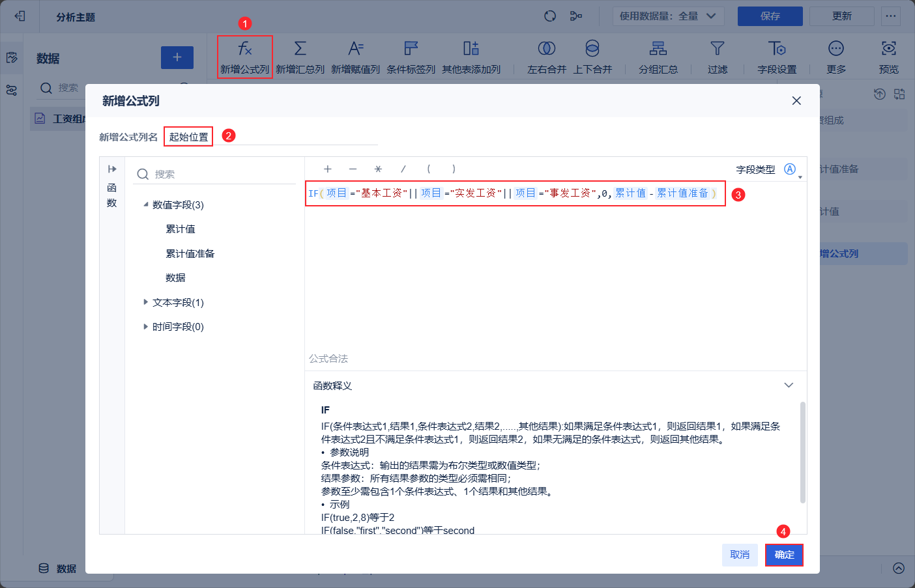Click the 函数 vertical tab label
915x588 pixels.
pyautogui.click(x=112, y=195)
